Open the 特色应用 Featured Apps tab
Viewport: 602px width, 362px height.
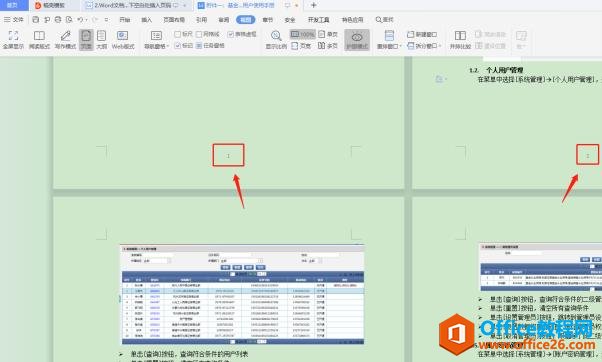[x=352, y=20]
